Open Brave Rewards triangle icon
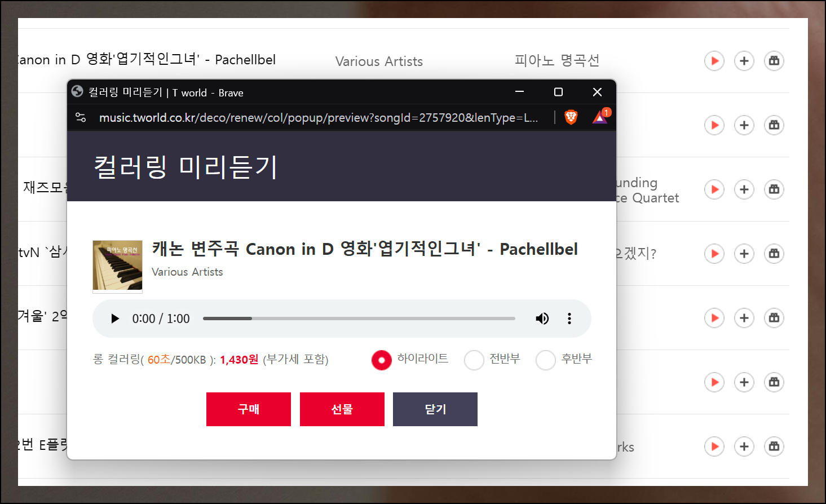The height and width of the screenshot is (504, 826). pyautogui.click(x=600, y=117)
